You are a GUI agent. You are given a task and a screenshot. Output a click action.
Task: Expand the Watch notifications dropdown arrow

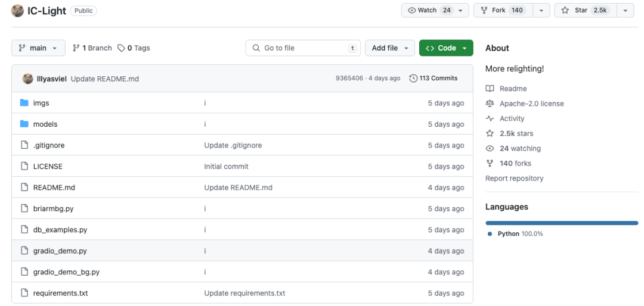click(461, 11)
